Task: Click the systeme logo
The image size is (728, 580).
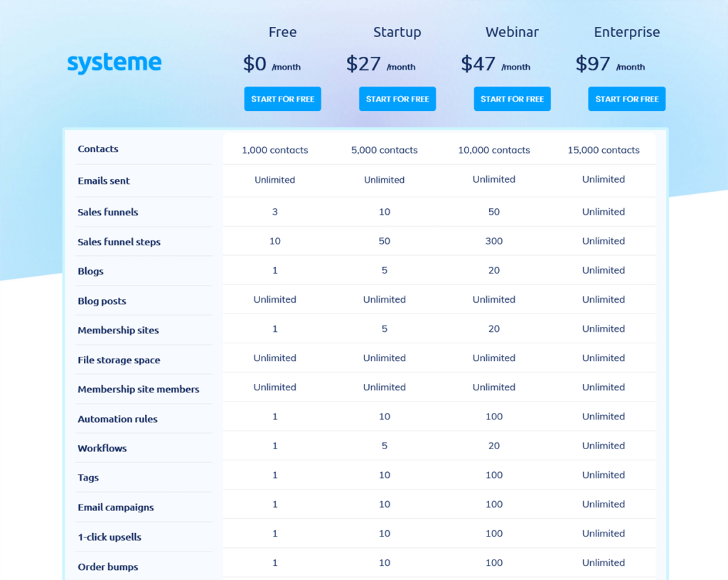Action: [114, 63]
